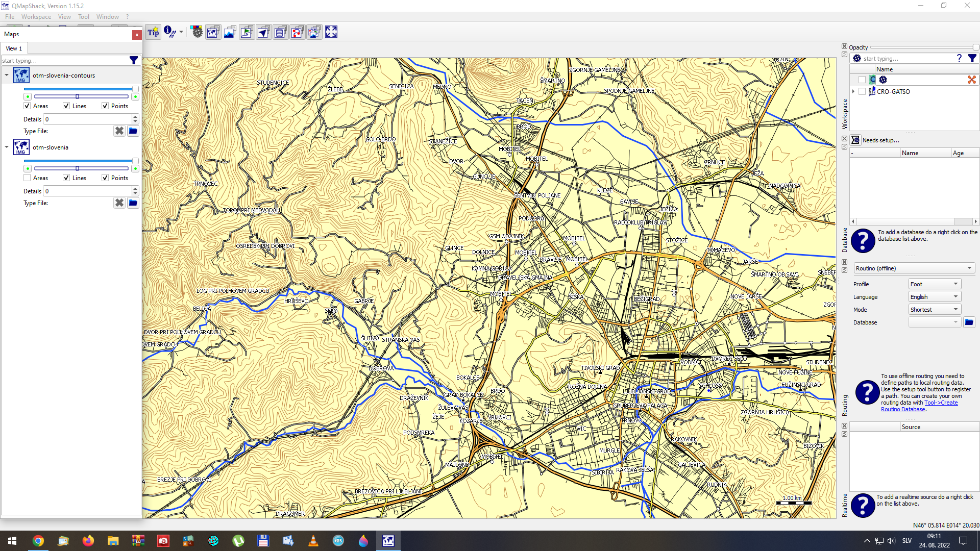
Task: Click the workspace help question mark icon
Action: 959,59
